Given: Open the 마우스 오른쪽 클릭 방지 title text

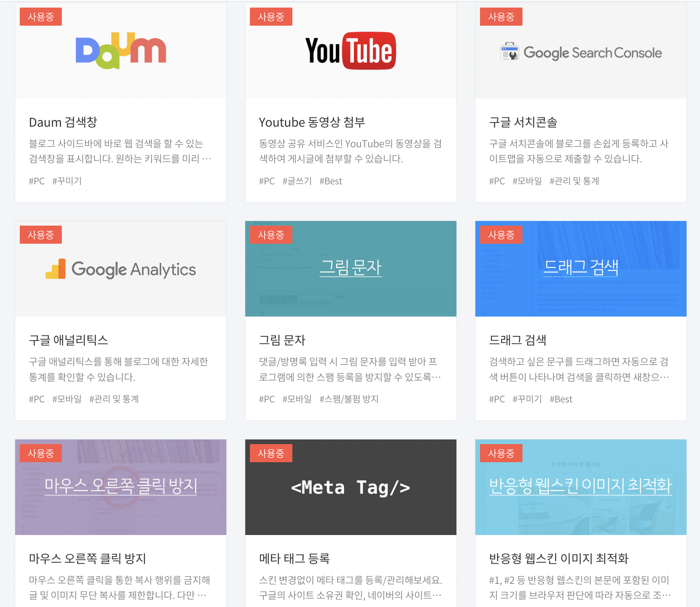Looking at the screenshot, I should point(87,559).
